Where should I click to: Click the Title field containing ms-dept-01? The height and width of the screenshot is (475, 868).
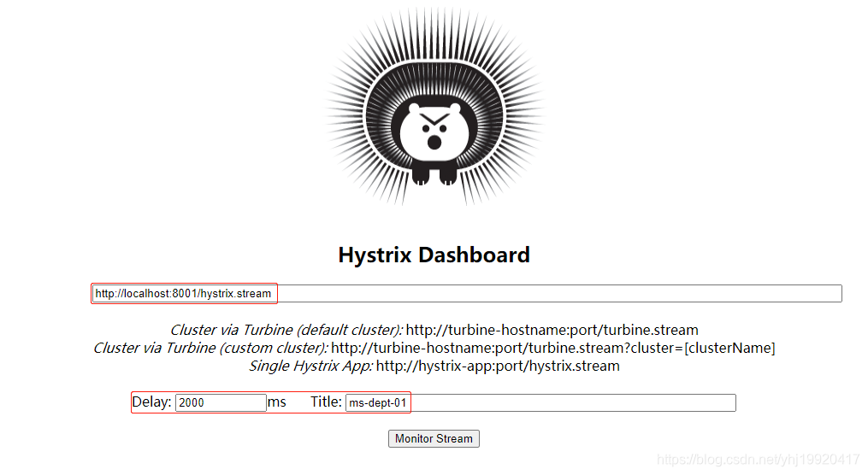pyautogui.click(x=540, y=402)
